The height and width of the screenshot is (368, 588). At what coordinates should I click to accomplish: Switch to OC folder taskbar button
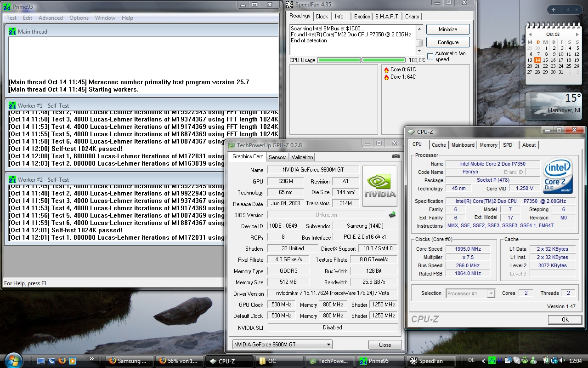pyautogui.click(x=279, y=361)
